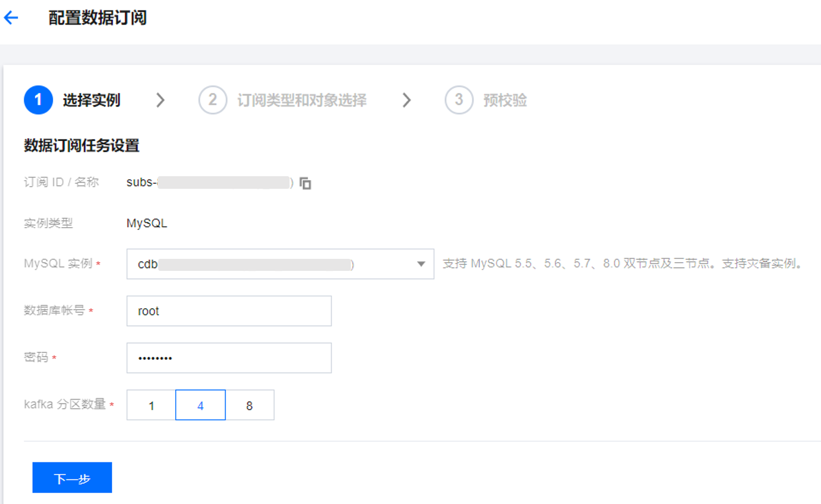Image resolution: width=821 pixels, height=504 pixels.
Task: Click the 密码 password field
Action: [x=229, y=358]
